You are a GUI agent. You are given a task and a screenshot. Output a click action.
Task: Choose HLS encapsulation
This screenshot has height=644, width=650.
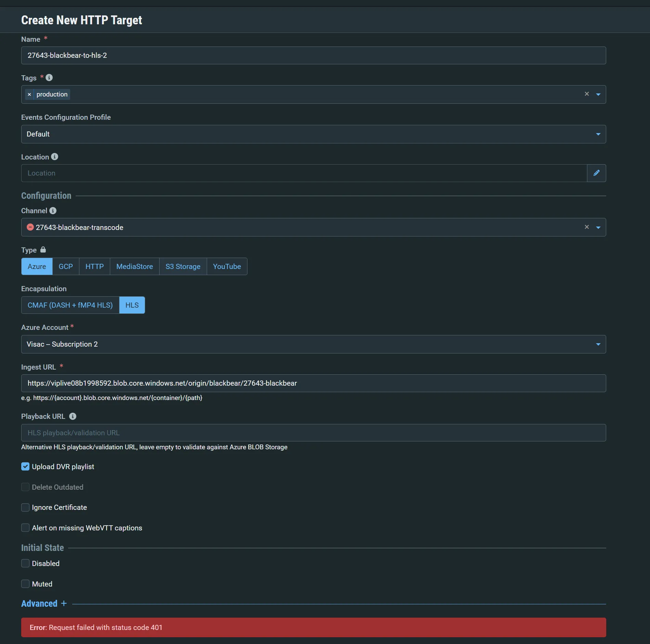click(132, 305)
